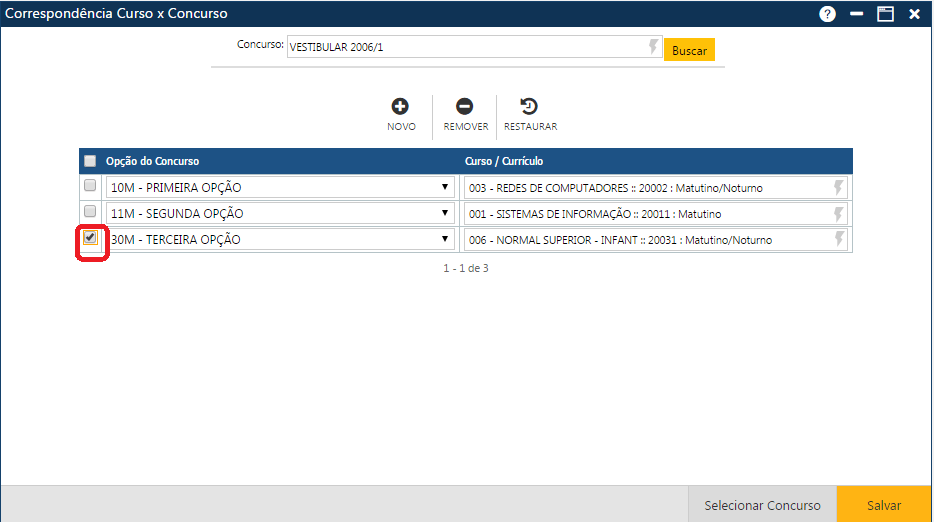934x522 pixels.
Task: Click lightning icon for Sistemas de Informação
Action: point(838,213)
